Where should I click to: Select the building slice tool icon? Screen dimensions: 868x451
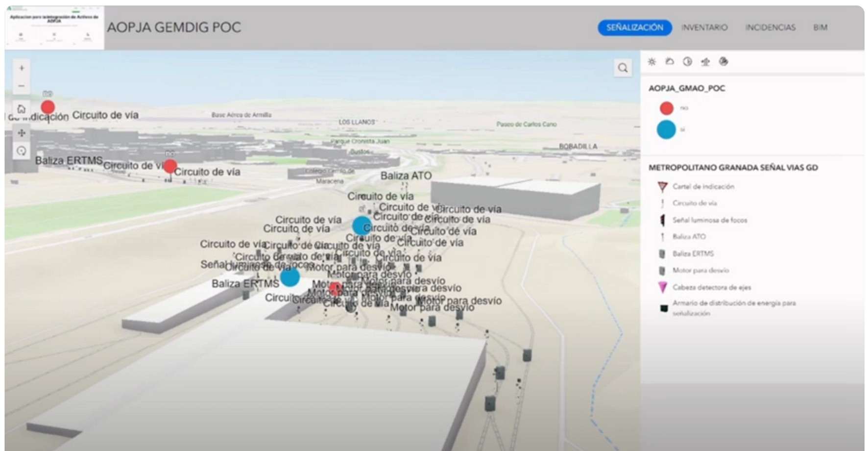(705, 62)
